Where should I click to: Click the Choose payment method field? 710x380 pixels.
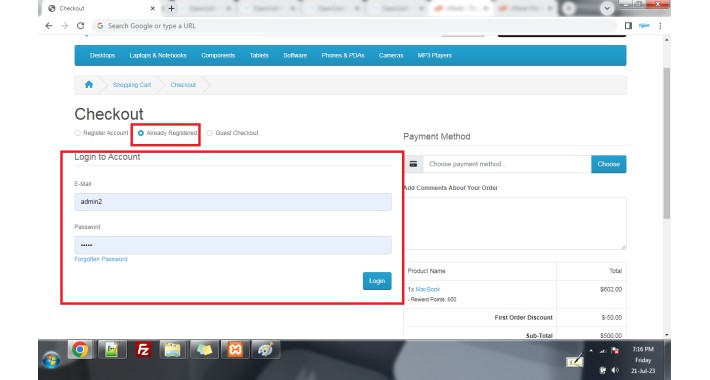click(507, 164)
